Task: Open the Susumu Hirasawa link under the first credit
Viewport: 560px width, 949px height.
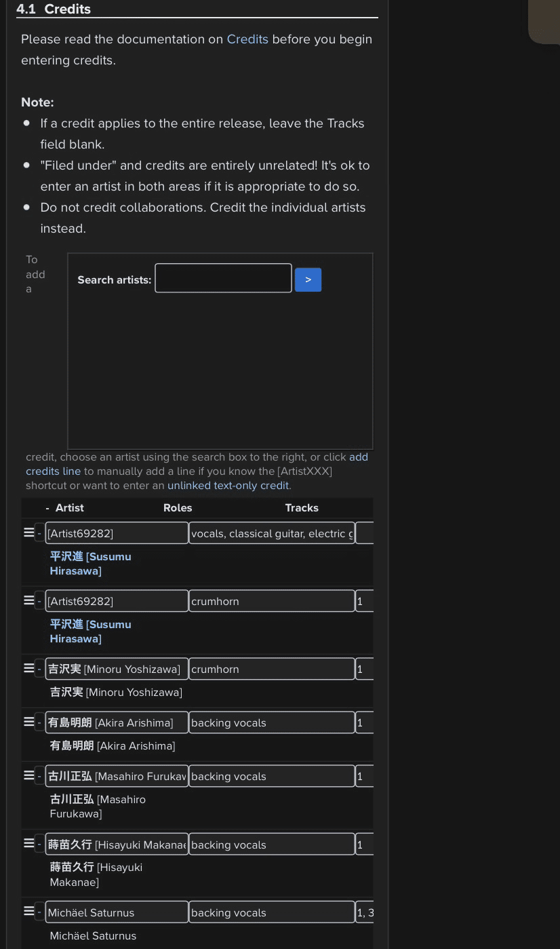Action: click(x=90, y=564)
